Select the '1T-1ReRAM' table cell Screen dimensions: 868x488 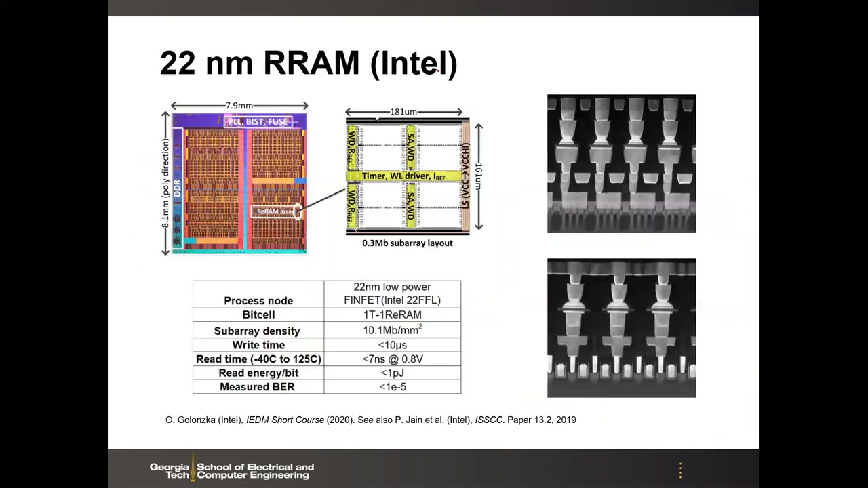[x=393, y=314]
